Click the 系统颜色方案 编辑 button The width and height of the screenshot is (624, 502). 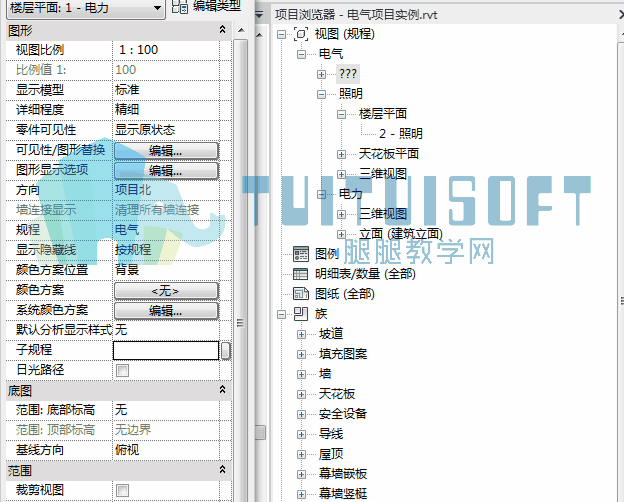pyautogui.click(x=166, y=311)
